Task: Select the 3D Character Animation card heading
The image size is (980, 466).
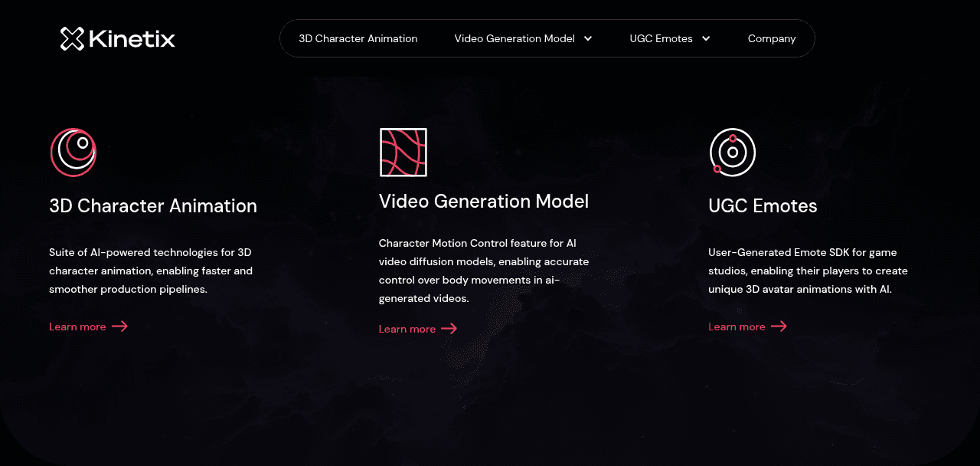Action: pos(153,206)
